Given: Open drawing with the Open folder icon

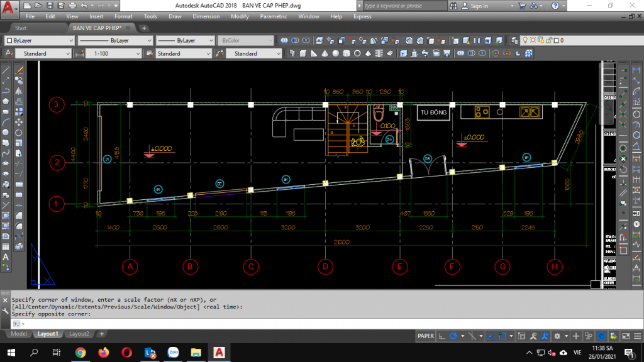Looking at the screenshot, I should pyautogui.click(x=38, y=6).
